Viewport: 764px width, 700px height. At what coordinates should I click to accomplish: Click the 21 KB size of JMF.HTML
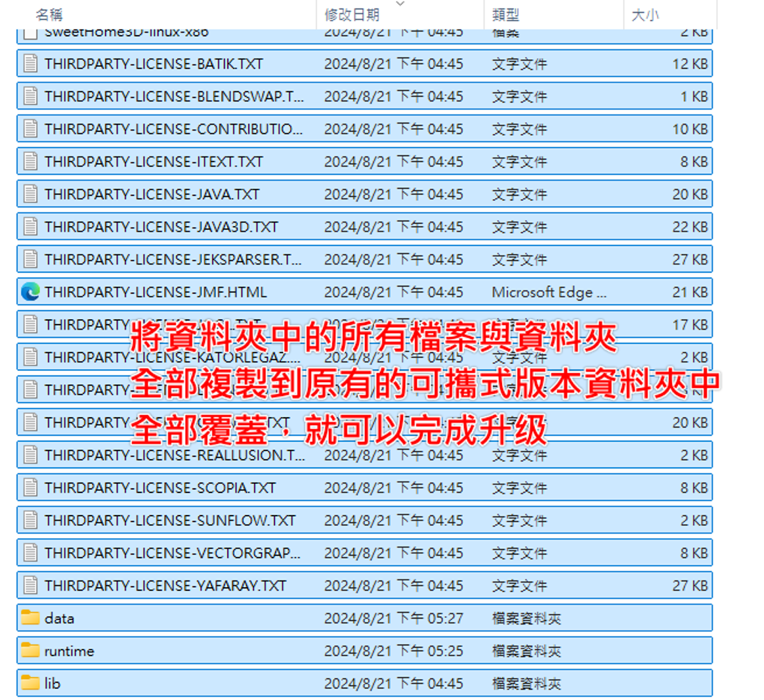[x=690, y=292]
